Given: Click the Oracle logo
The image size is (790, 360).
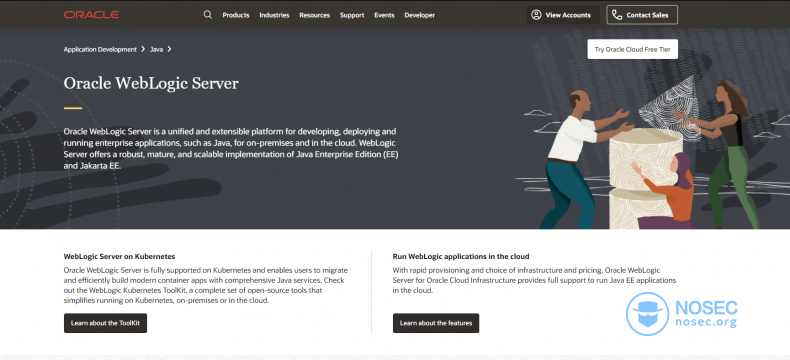Looking at the screenshot, I should pyautogui.click(x=91, y=15).
